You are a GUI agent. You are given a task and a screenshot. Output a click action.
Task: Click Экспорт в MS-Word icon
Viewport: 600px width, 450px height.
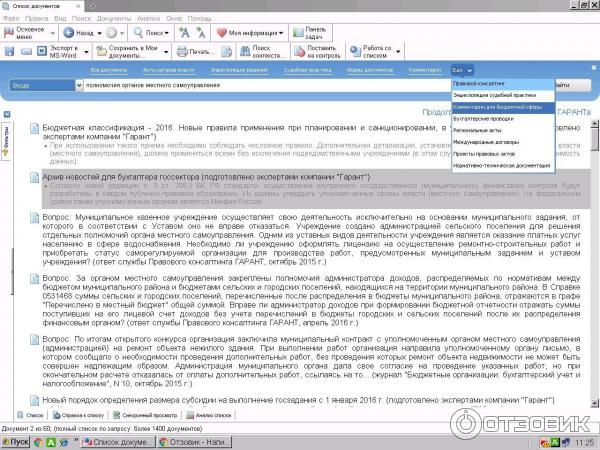point(42,51)
